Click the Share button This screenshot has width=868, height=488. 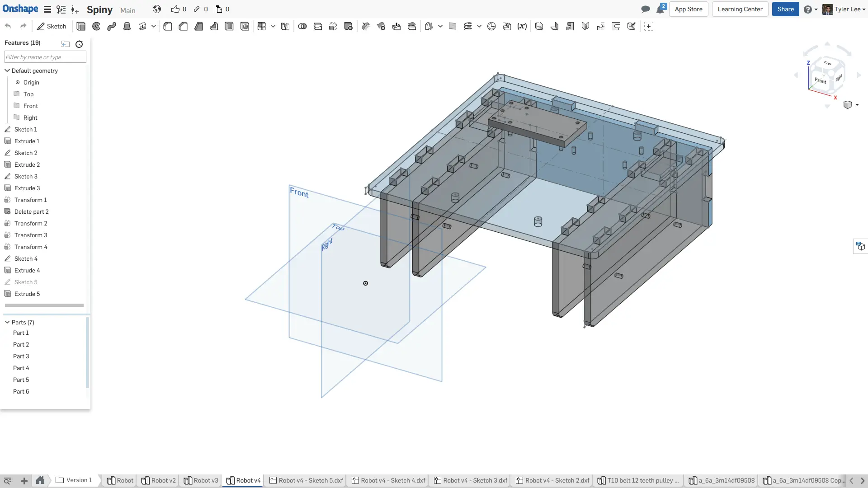point(785,9)
